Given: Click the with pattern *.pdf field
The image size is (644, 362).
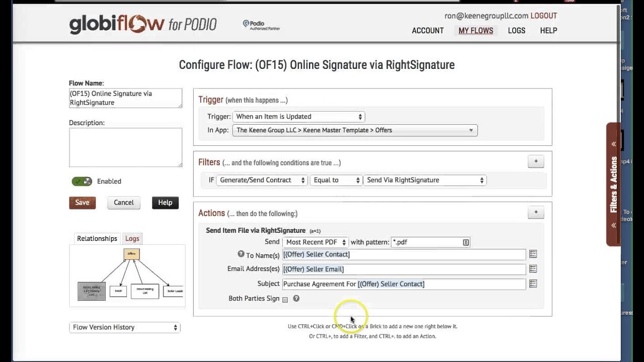Looking at the screenshot, I should [431, 242].
